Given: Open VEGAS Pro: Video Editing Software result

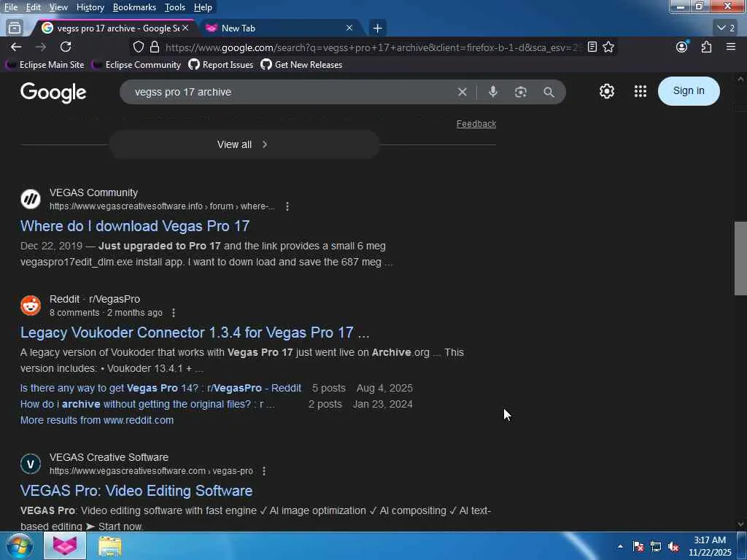Looking at the screenshot, I should (136, 491).
